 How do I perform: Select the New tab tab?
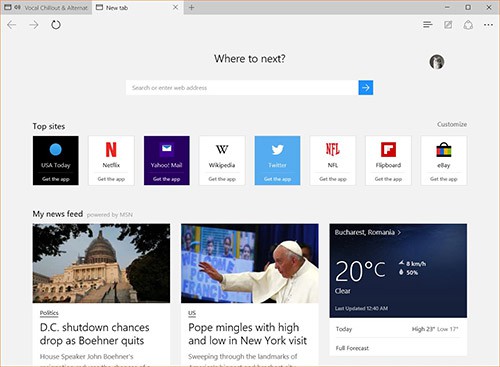137,7
